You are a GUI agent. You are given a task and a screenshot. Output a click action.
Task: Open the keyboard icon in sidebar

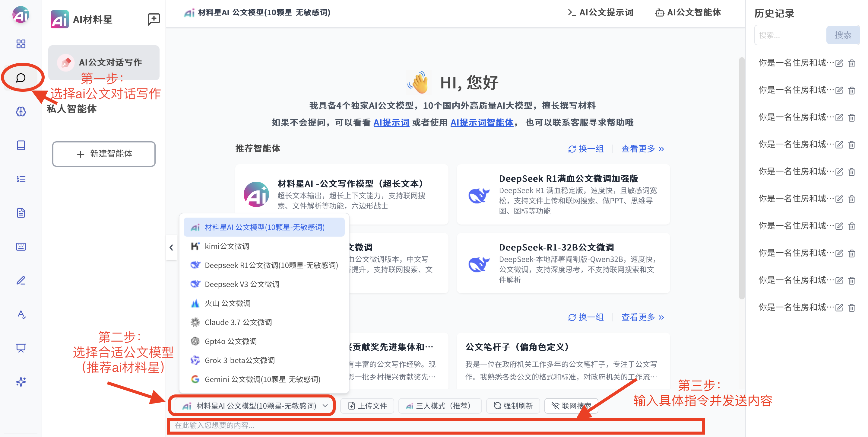(x=21, y=247)
